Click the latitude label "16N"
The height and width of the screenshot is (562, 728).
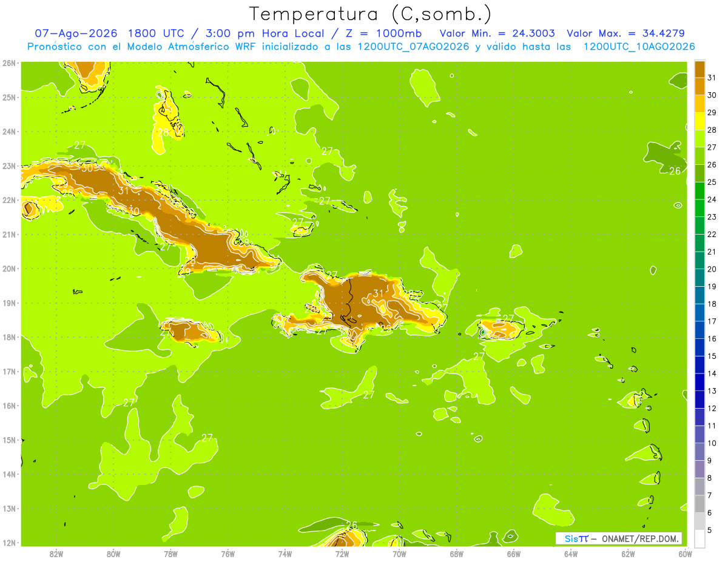coord(9,406)
